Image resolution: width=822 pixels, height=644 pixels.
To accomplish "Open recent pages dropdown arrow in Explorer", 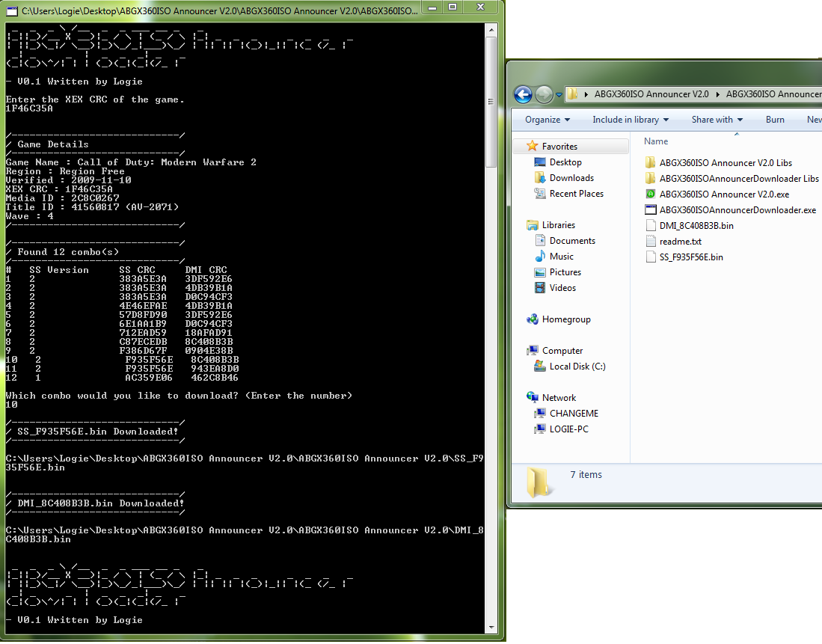I will 559,95.
